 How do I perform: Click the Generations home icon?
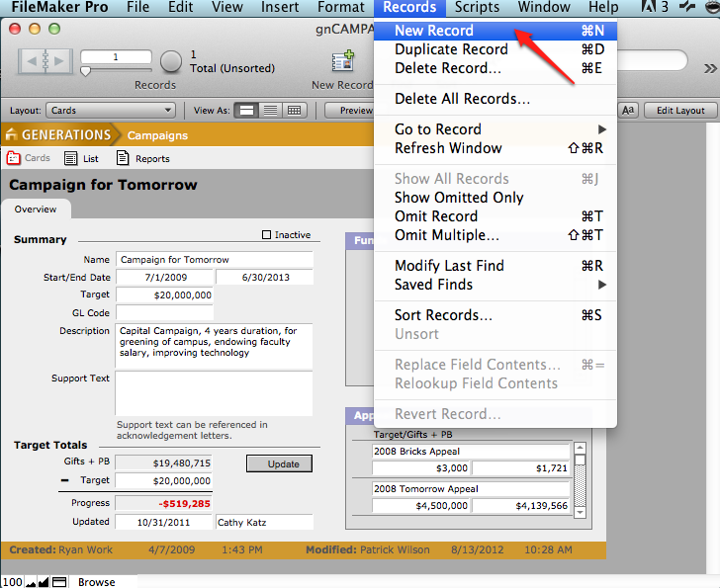12,135
